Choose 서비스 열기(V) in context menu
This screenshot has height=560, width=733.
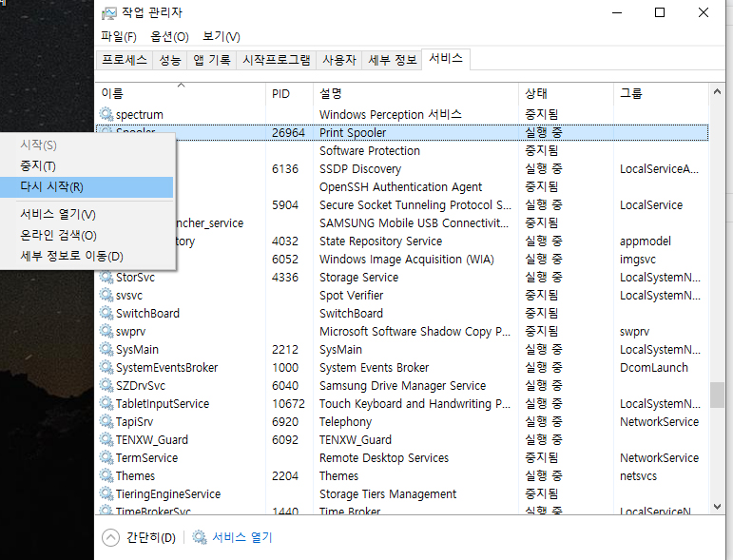(87, 214)
